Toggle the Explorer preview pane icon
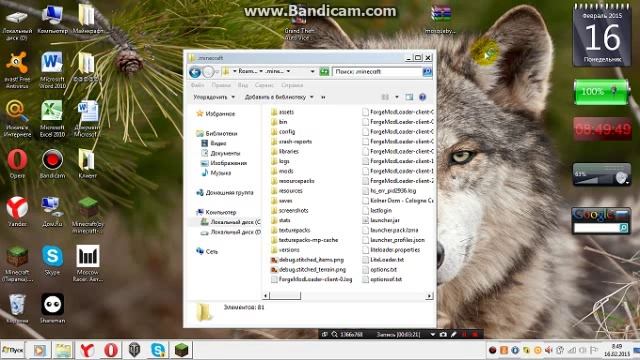 coord(409,97)
